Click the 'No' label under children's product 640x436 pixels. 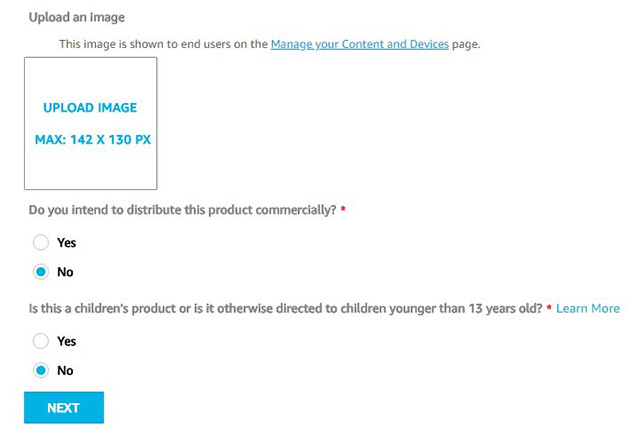65,370
